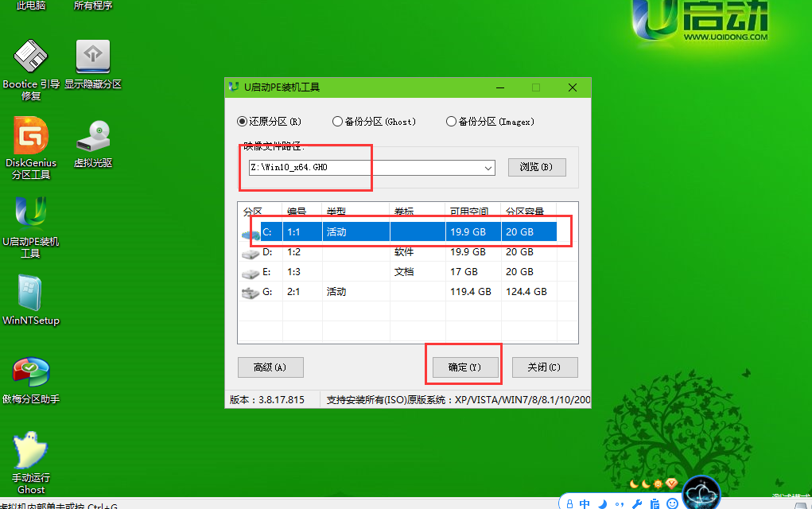Click the 软件 volume label cell
The height and width of the screenshot is (509, 812).
[x=404, y=252]
